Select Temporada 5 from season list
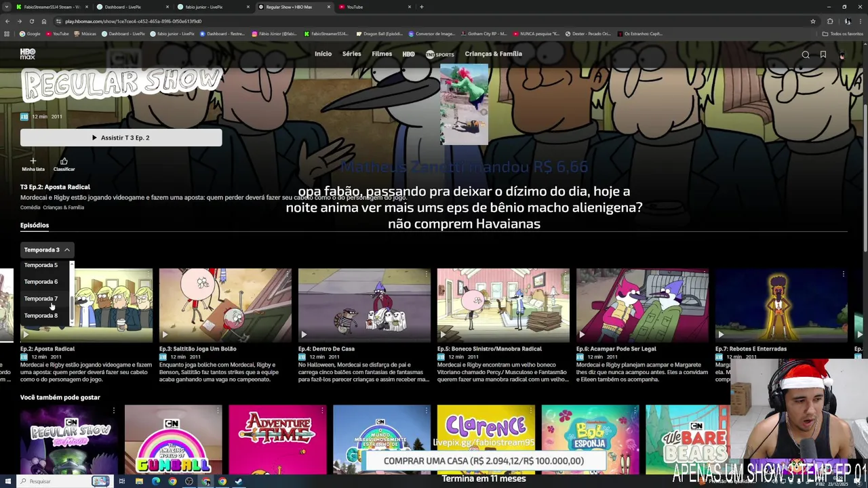 (x=41, y=265)
